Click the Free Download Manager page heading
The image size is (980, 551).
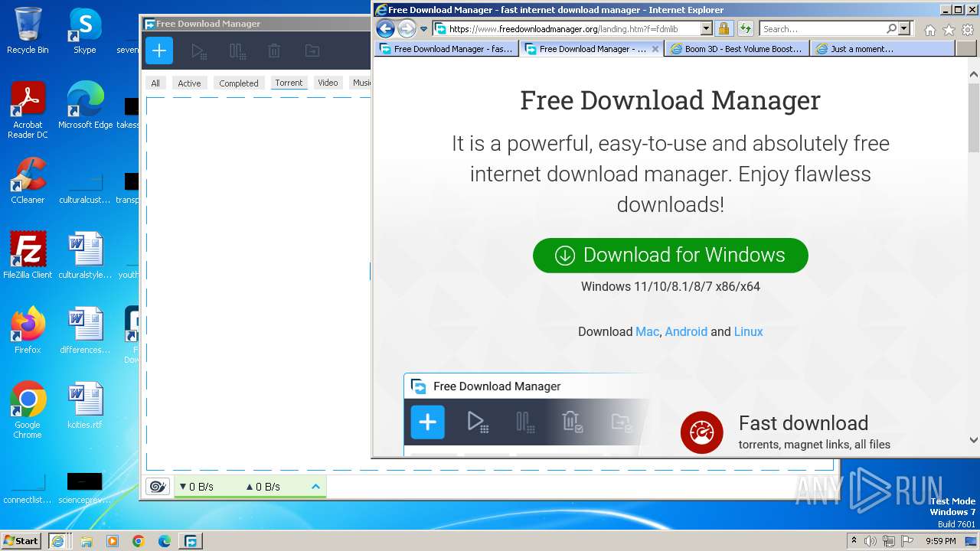click(x=671, y=100)
